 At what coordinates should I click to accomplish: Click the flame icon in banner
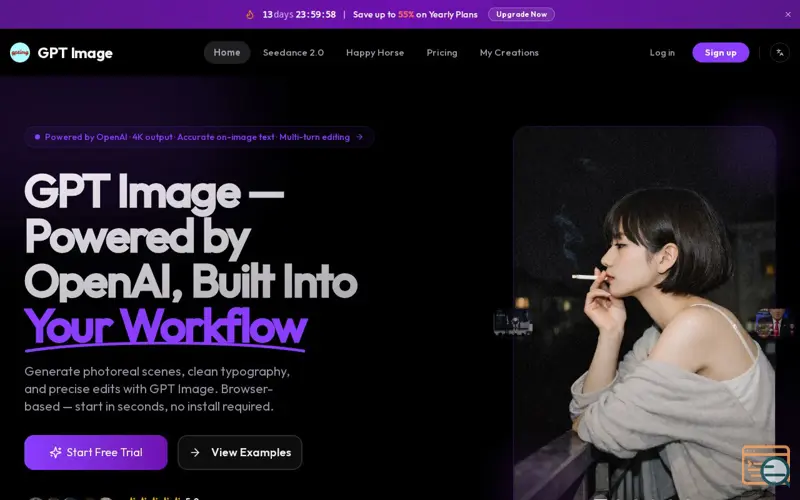250,14
